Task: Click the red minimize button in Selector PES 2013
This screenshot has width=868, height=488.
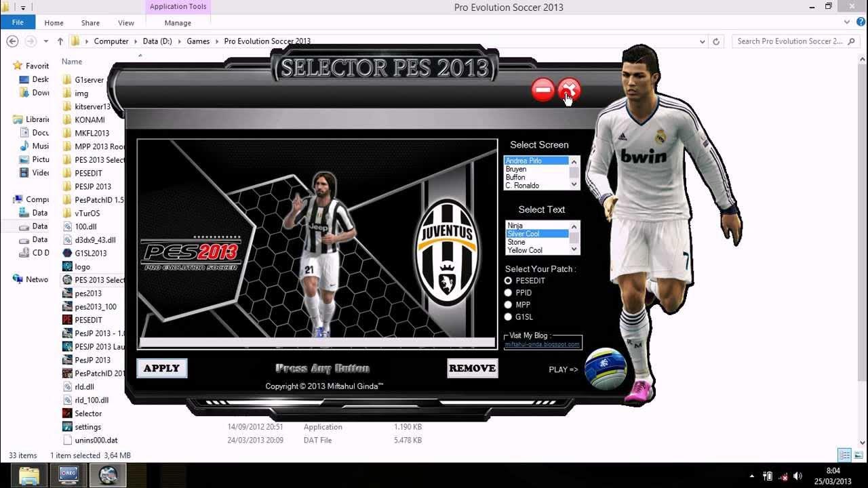Action: point(542,89)
